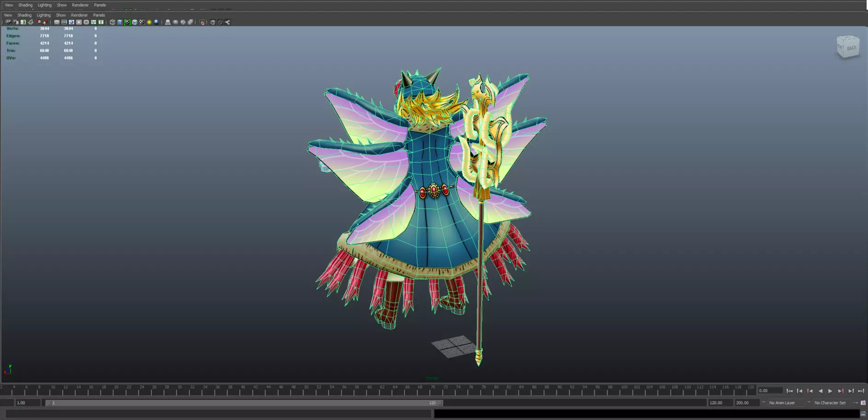Click the Auto Keyframe key icon

point(856,403)
